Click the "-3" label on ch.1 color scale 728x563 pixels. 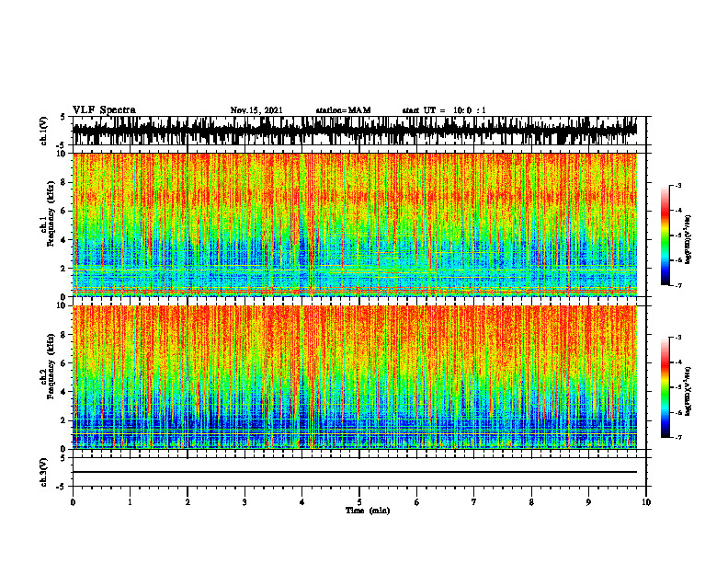677,185
